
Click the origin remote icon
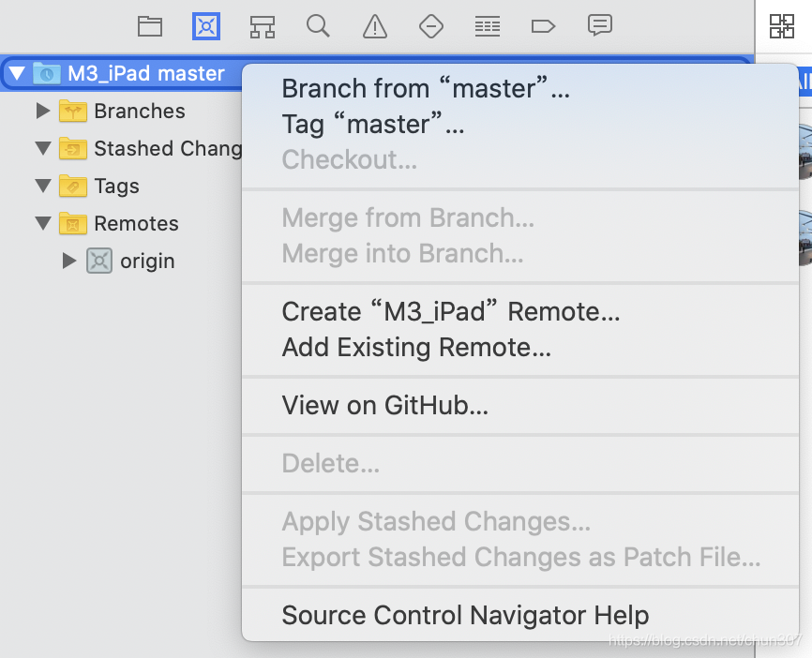(98, 261)
